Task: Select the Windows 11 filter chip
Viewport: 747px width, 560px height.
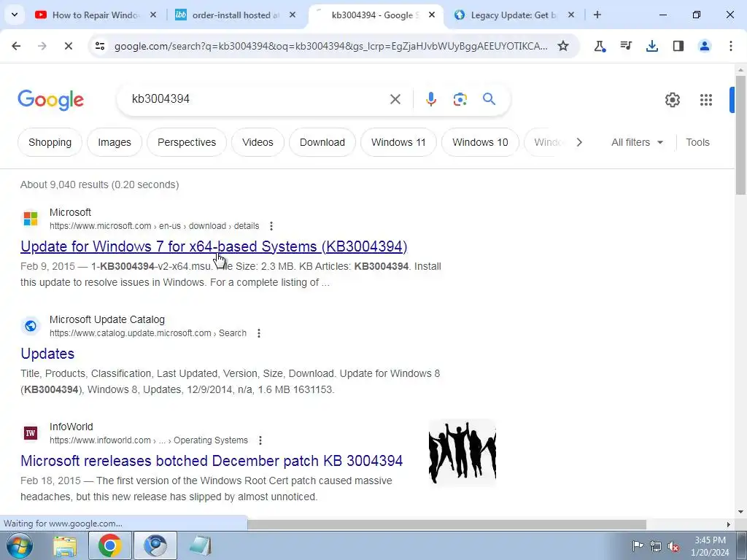Action: [x=398, y=142]
